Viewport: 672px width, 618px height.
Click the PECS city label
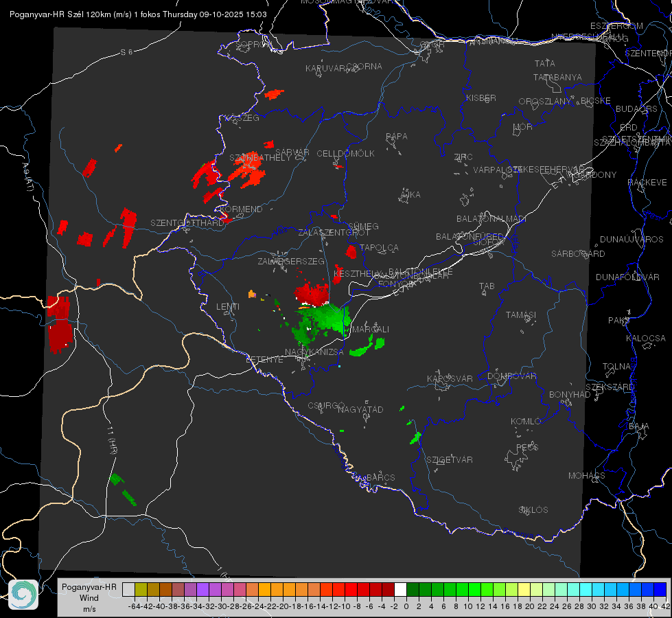pyautogui.click(x=526, y=447)
